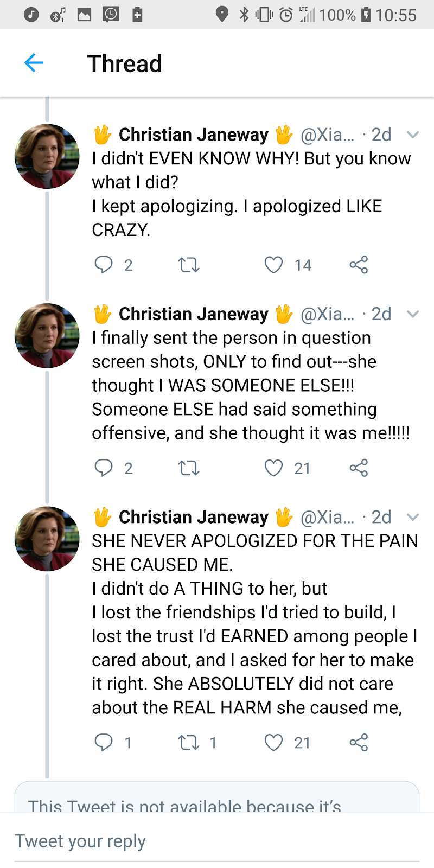Expand options chevron on the second tweet

tap(413, 314)
